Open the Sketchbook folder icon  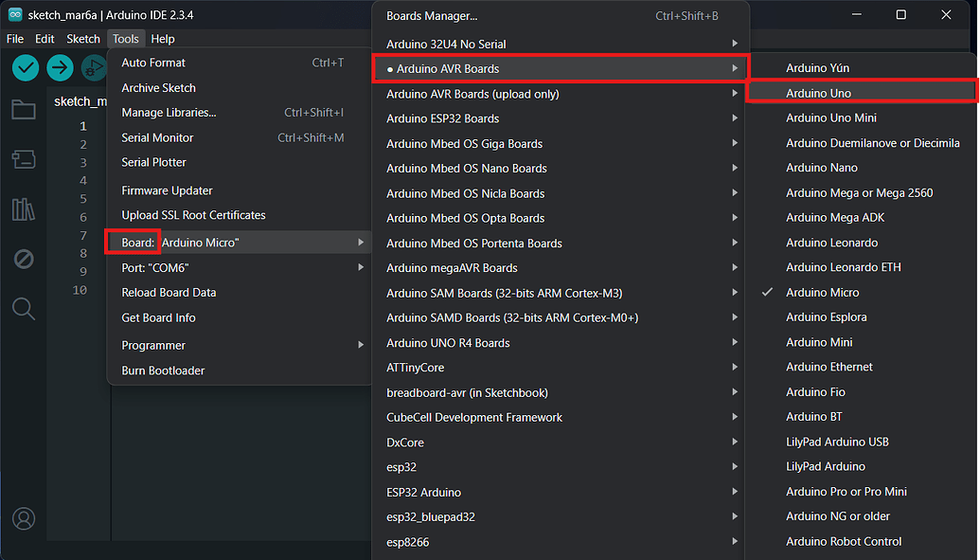click(23, 109)
